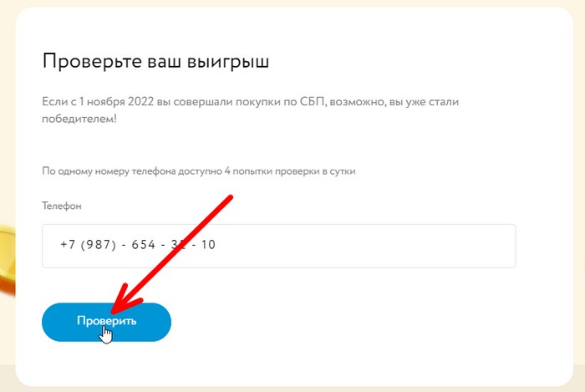Click the hand pointer cursor icon on button
Viewport: 585px width, 392px height.
105,334
